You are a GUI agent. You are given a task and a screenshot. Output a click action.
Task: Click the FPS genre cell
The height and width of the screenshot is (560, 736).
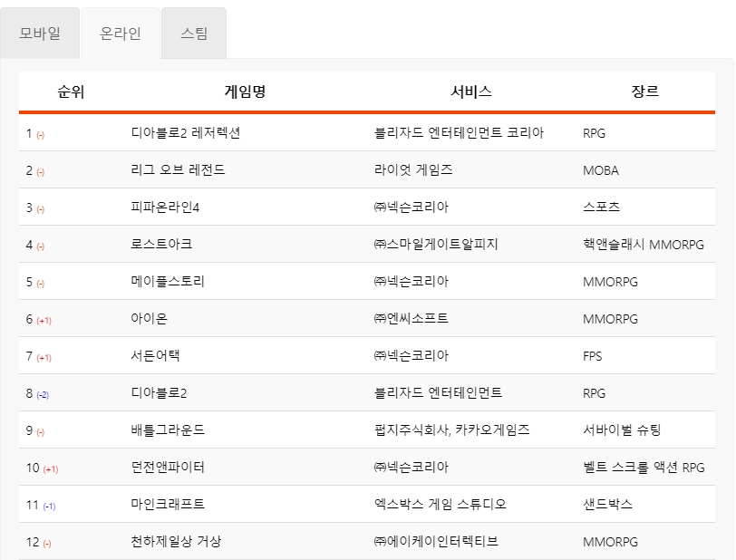pyautogui.click(x=593, y=356)
